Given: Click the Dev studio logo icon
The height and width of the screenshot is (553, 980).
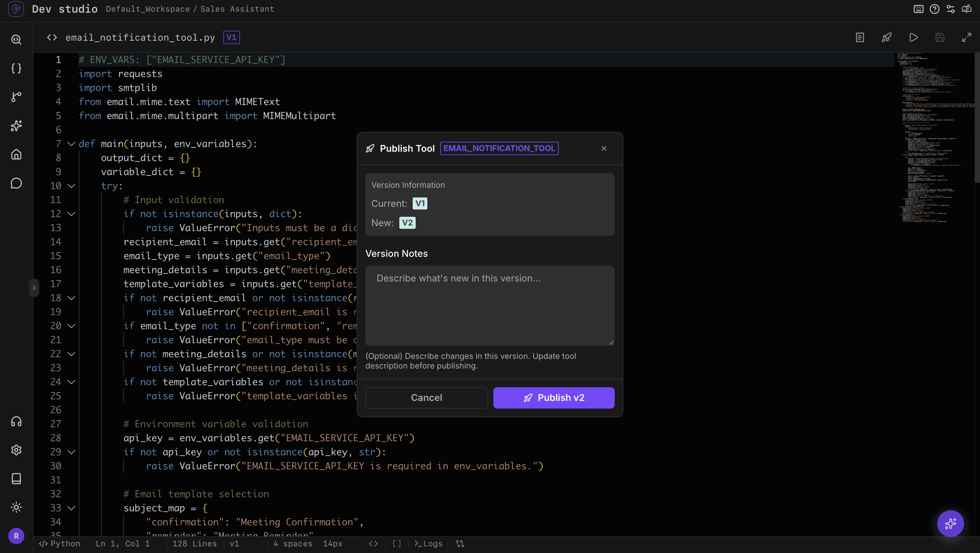Looking at the screenshot, I should click(x=16, y=9).
